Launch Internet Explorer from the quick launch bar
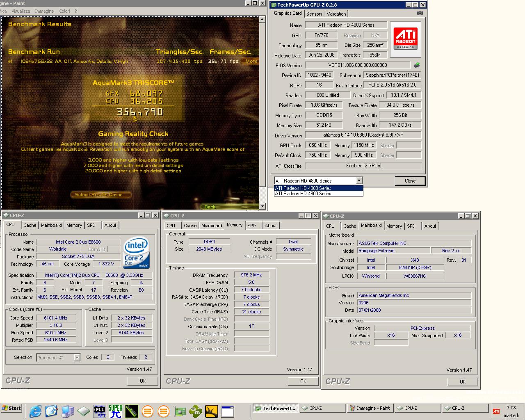This screenshot has height=420, width=525. (35, 411)
